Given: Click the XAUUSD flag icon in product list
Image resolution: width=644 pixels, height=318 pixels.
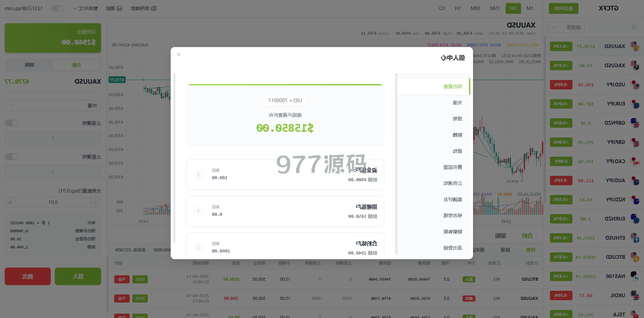Looking at the screenshot, I should tap(635, 46).
